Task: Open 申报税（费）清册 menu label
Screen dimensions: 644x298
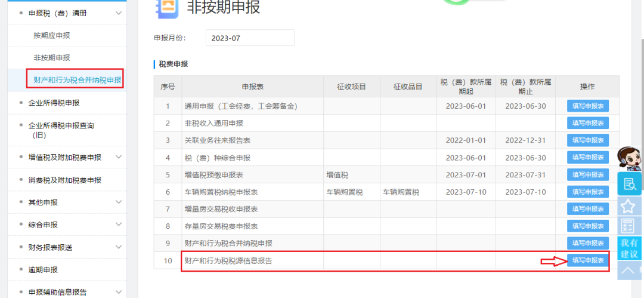Action: [x=57, y=13]
